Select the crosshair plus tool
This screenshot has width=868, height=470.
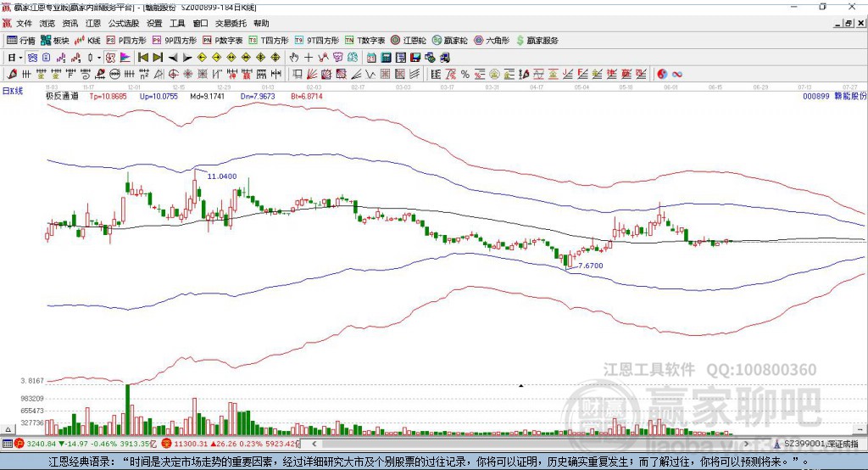(309, 58)
